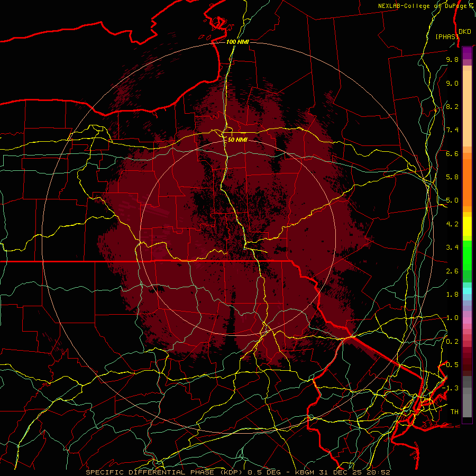Select the -0.5 scale label

451,365
